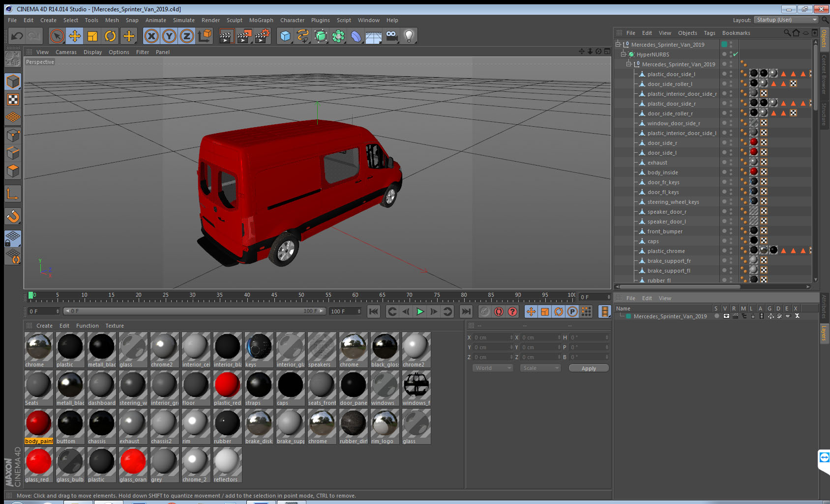Select the Live Selection tool
This screenshot has height=504, width=830.
[57, 36]
